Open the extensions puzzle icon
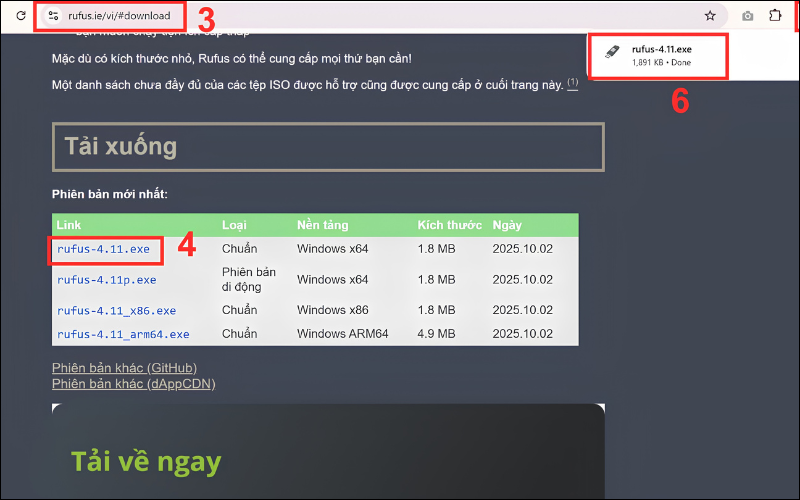The width and height of the screenshot is (800, 500). point(775,16)
